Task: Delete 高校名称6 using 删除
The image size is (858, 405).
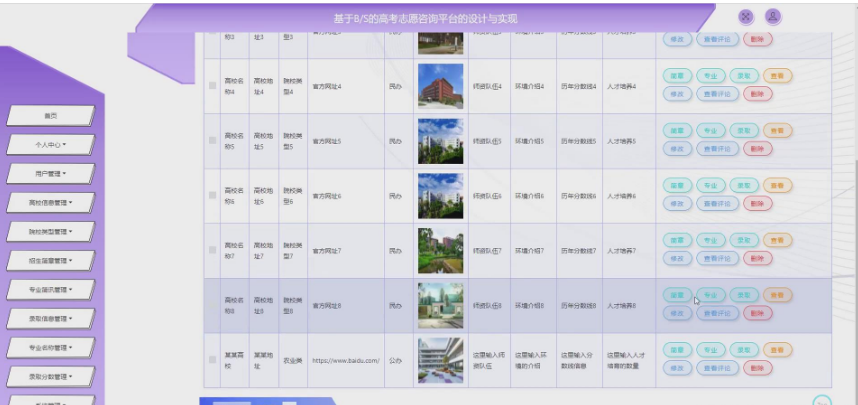Action: 758,204
